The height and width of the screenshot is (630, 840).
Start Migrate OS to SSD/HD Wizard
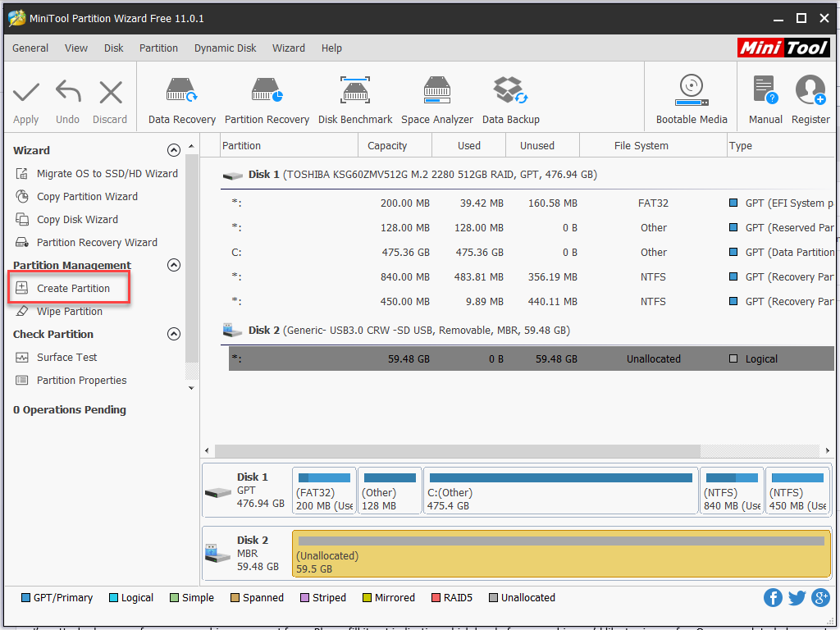click(107, 174)
